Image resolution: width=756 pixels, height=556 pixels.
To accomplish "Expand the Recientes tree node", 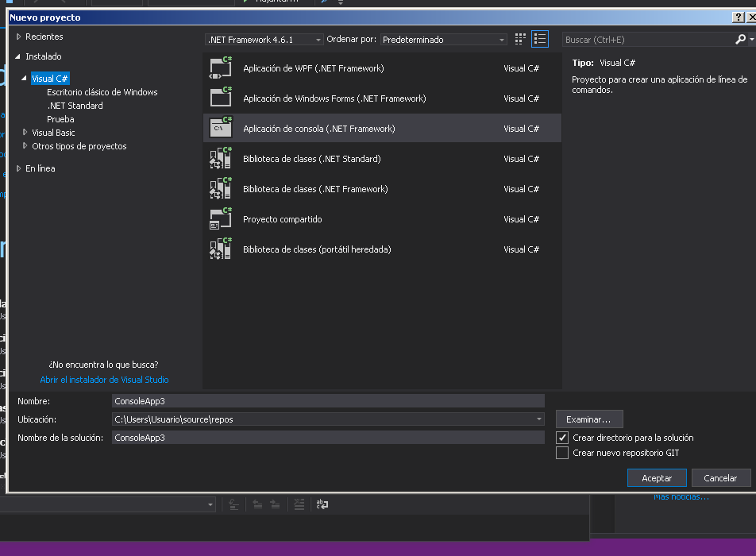I will click(19, 37).
